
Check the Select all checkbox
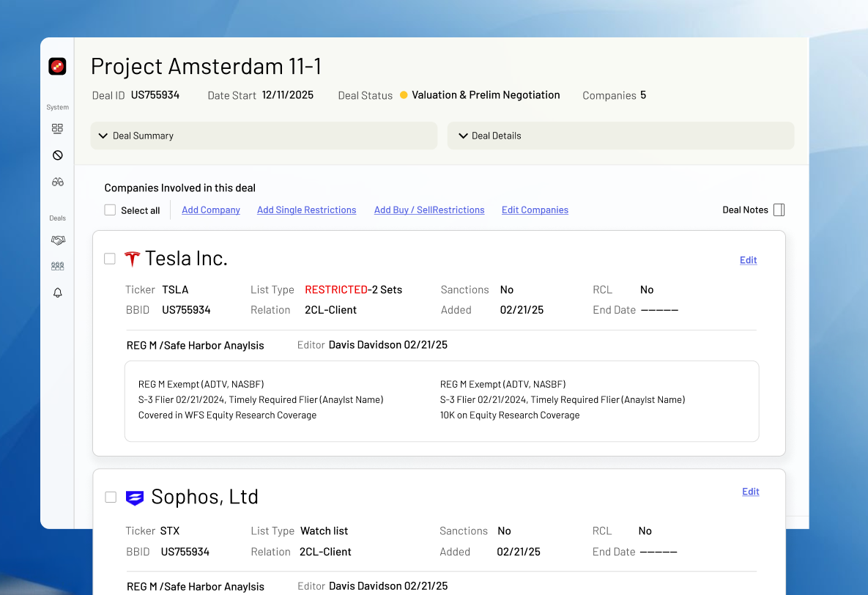tap(110, 210)
